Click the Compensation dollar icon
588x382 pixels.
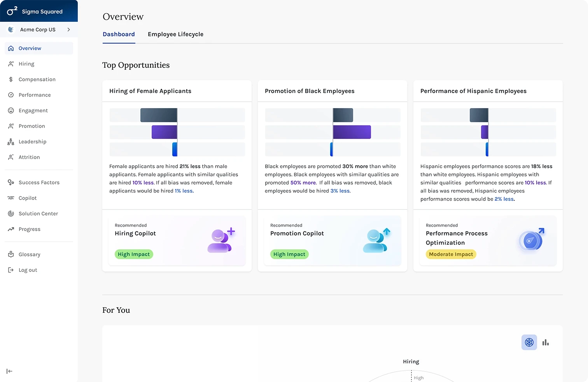pos(11,79)
